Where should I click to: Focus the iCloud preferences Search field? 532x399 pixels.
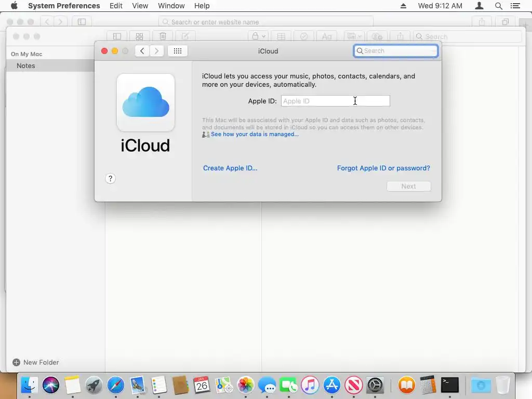click(395, 51)
